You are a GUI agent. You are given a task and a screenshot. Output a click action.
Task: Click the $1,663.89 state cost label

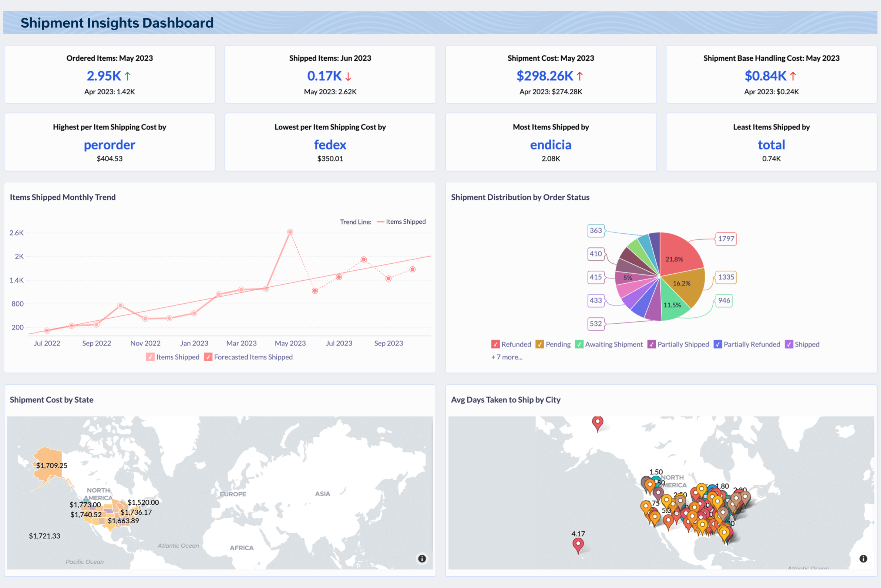click(x=124, y=521)
